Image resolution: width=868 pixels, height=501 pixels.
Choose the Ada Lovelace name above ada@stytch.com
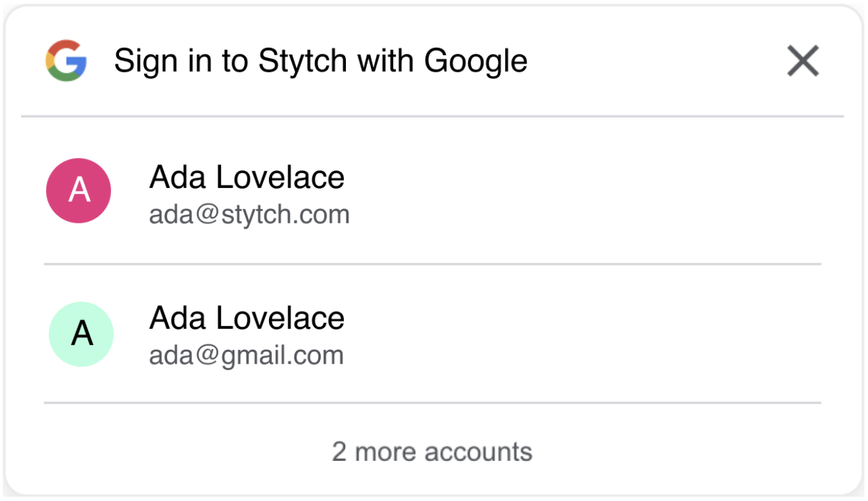pos(247,177)
